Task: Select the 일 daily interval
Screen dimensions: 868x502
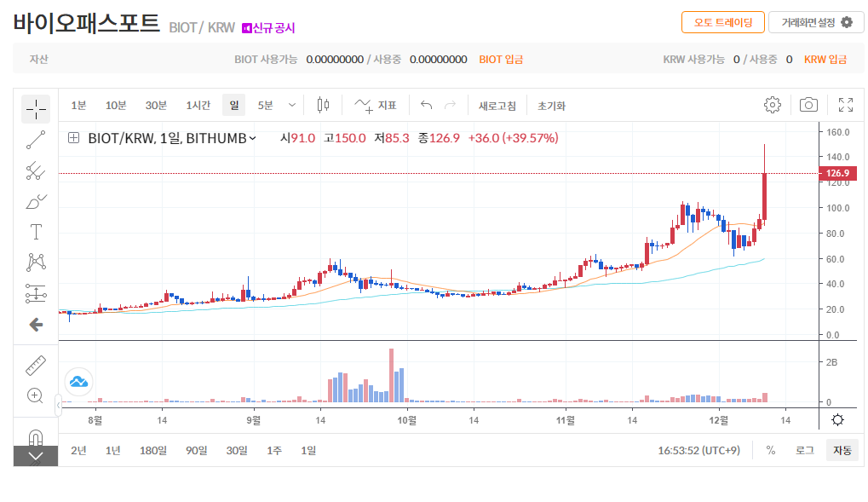Action: 234,105
